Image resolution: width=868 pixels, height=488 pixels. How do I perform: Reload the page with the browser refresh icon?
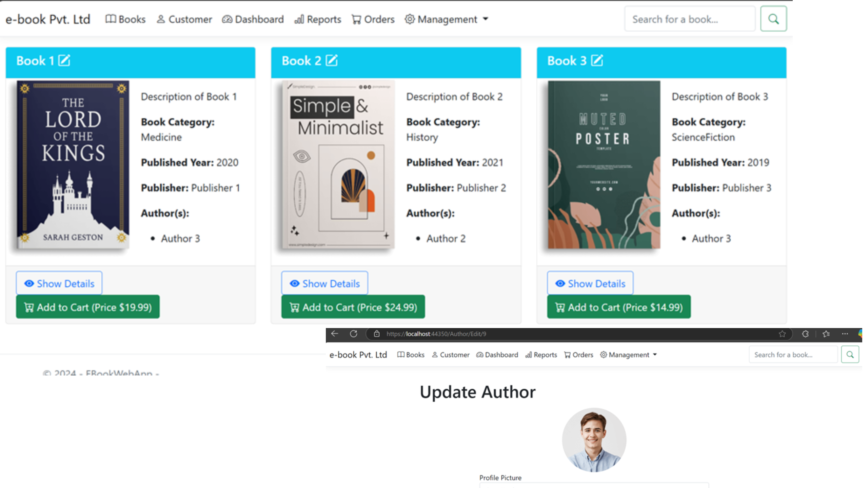pos(354,334)
